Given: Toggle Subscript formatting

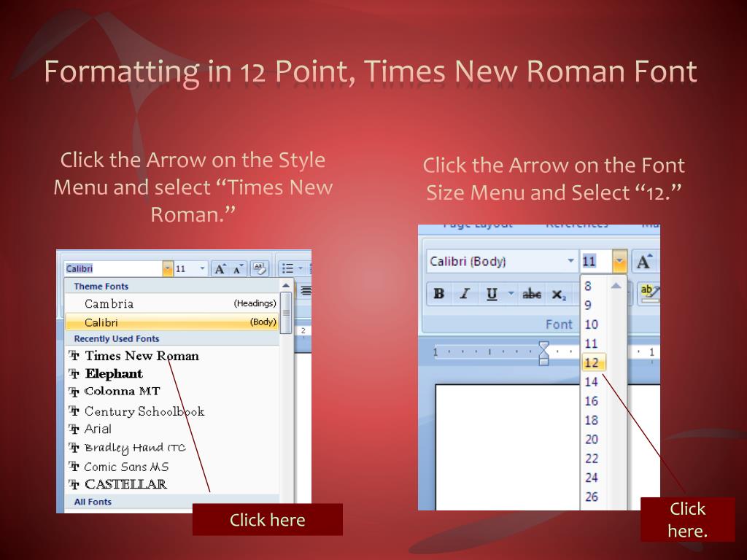Looking at the screenshot, I should pyautogui.click(x=558, y=295).
